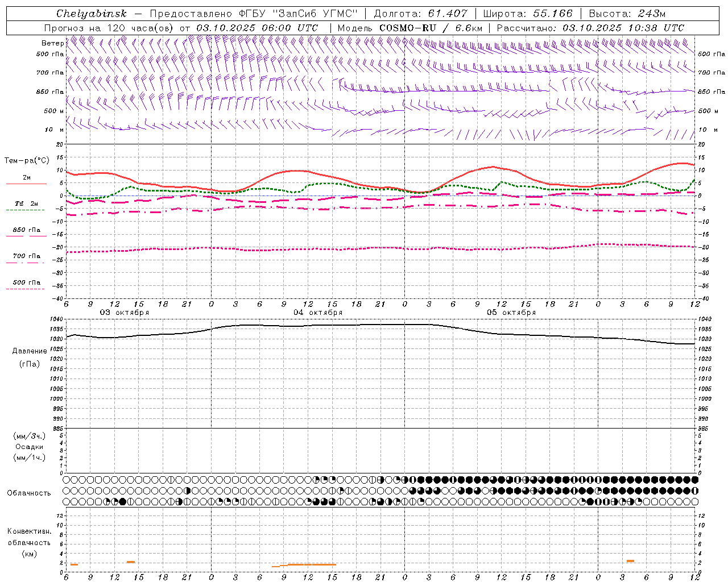Viewport: 728px width, 582px height.
Task: Click the Chelyabinsk station title
Action: [x=92, y=14]
